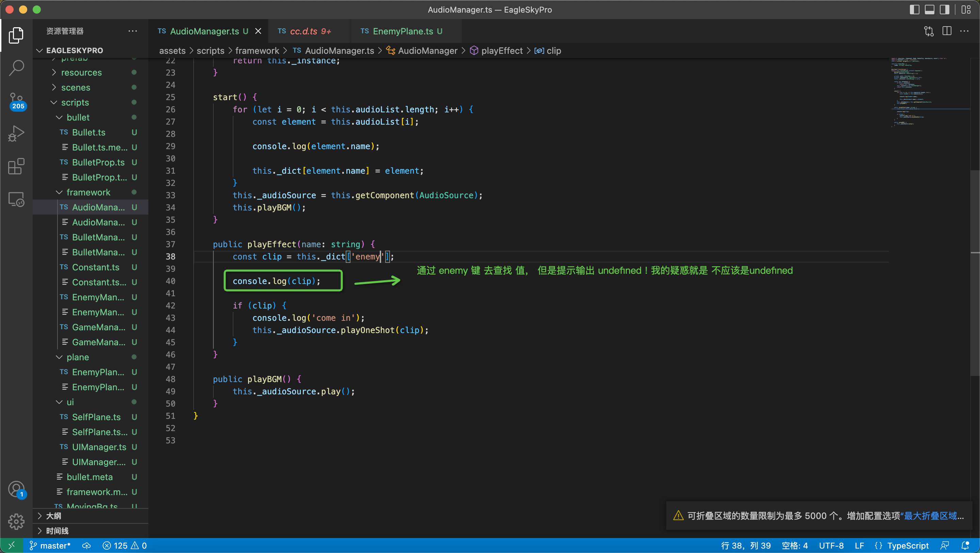Toggle the secondary sidebar layout button
This screenshot has height=553, width=980.
coord(945,10)
